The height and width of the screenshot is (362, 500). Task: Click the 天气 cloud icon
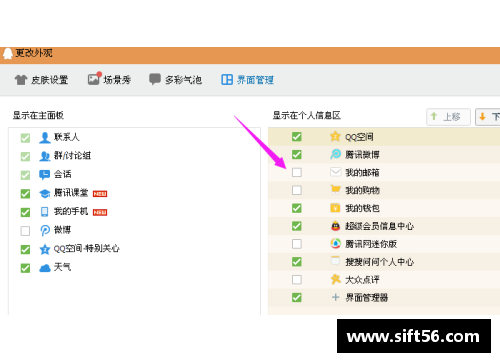tap(45, 268)
